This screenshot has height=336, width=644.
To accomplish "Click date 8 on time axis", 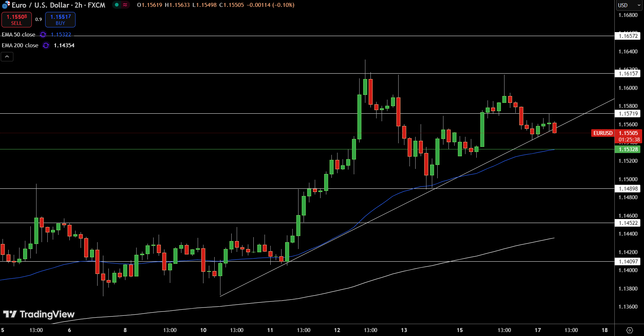I will pos(125,330).
